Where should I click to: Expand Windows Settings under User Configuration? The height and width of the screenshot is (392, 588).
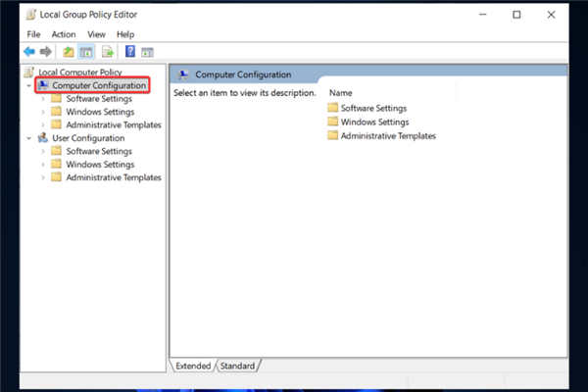(43, 165)
